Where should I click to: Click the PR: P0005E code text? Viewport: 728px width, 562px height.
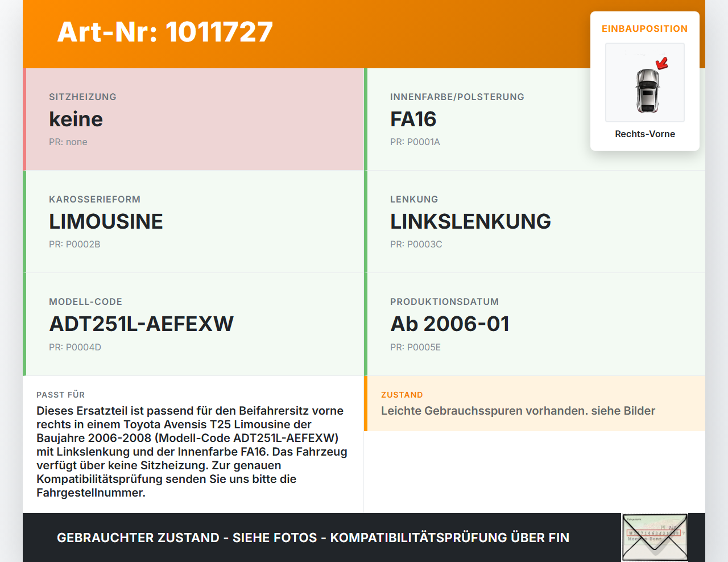tap(415, 347)
